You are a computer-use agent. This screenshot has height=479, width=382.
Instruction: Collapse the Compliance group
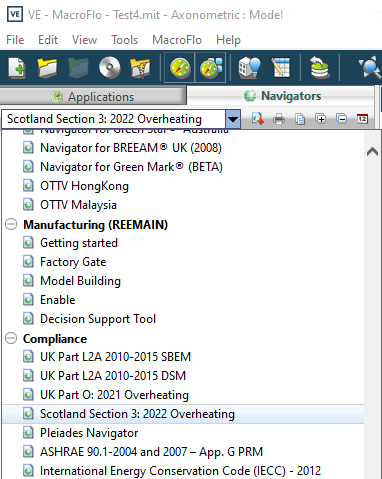(11, 338)
